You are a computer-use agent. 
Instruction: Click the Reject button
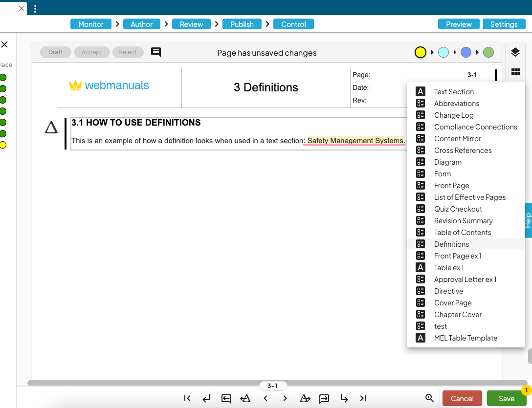tap(128, 52)
